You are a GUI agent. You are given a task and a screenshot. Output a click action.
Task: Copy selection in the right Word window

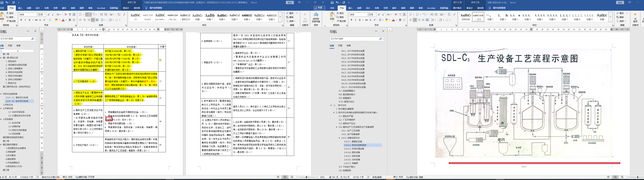point(340,17)
